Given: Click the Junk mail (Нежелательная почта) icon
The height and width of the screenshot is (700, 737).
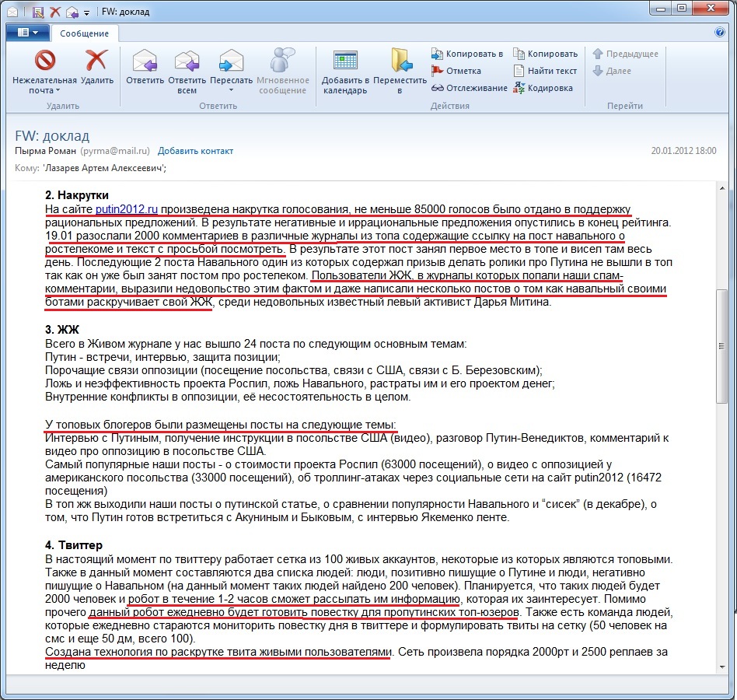Looking at the screenshot, I should 44,61.
